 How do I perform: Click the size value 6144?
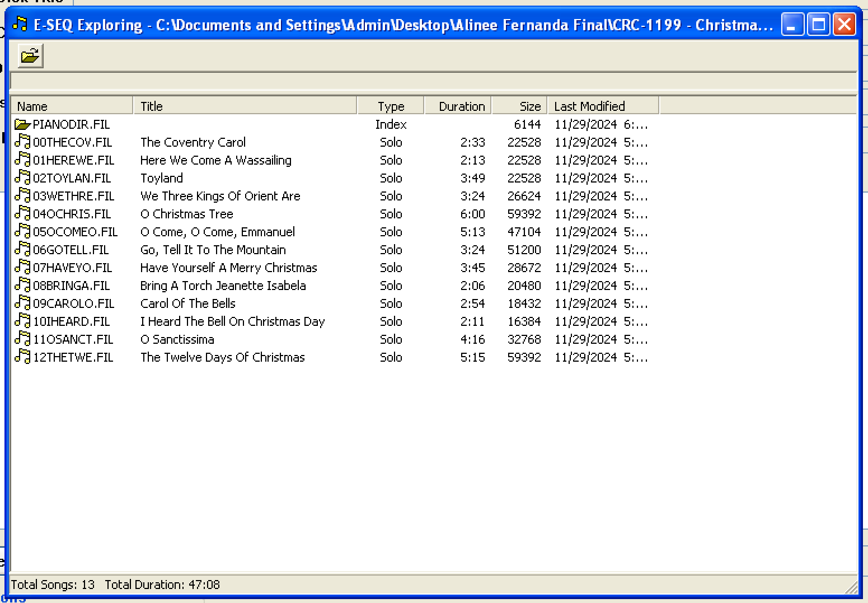(527, 124)
